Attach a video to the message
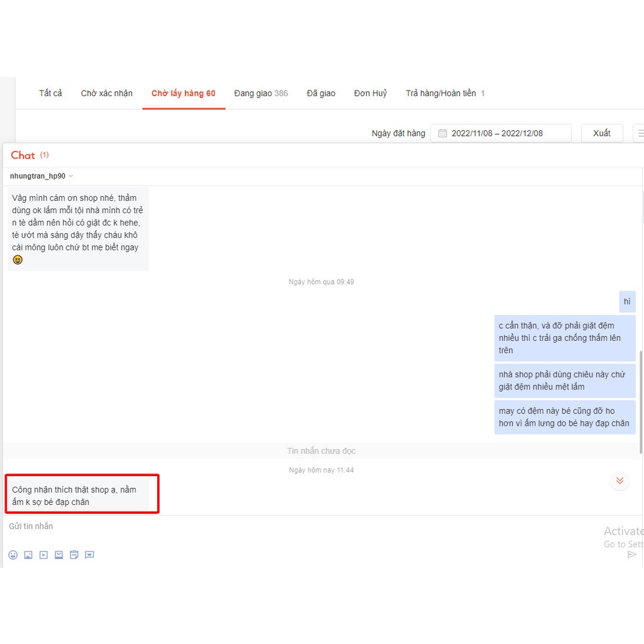This screenshot has height=644, width=644. click(43, 555)
